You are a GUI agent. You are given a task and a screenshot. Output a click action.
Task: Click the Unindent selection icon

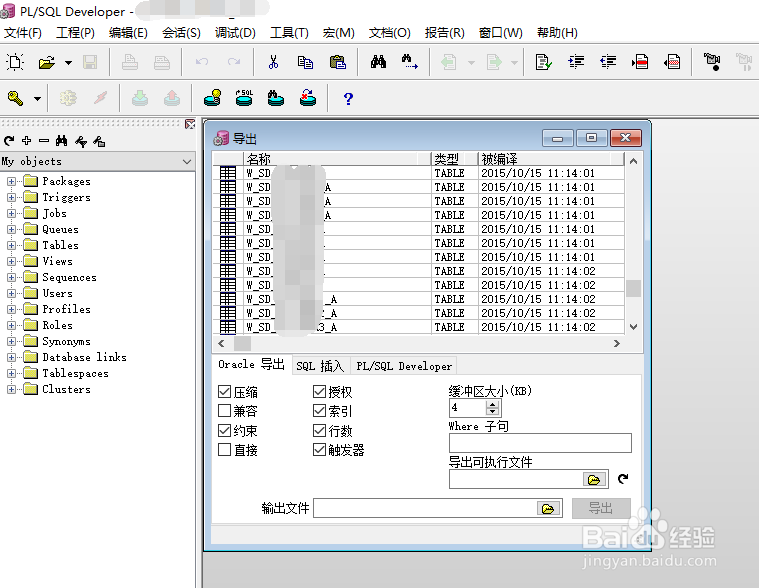pos(607,61)
